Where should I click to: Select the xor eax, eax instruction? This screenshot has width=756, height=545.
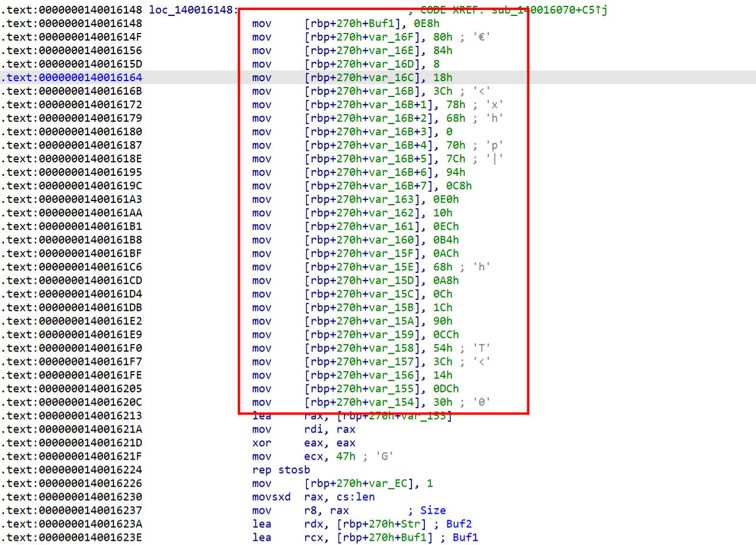pos(304,443)
